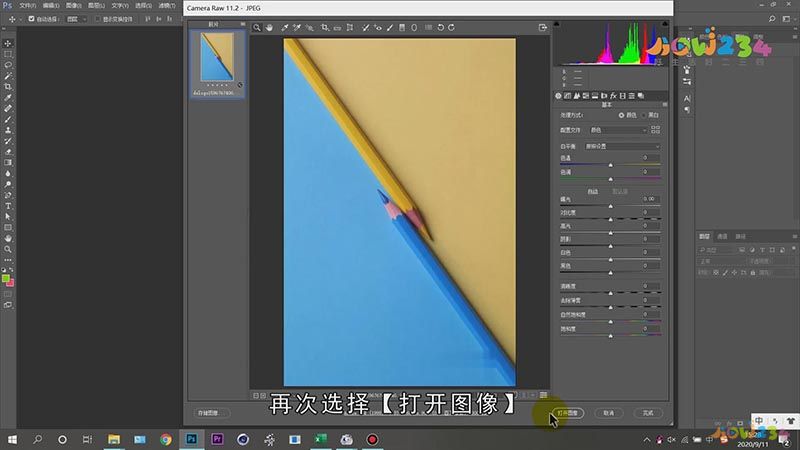The image size is (800, 450).
Task: Select the Color Sampler tool
Action: point(297,28)
